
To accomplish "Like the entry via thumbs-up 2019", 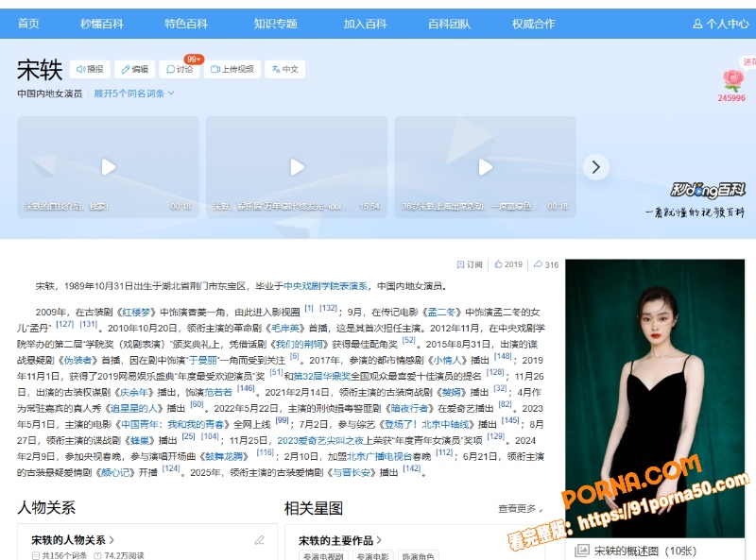I will (x=508, y=264).
